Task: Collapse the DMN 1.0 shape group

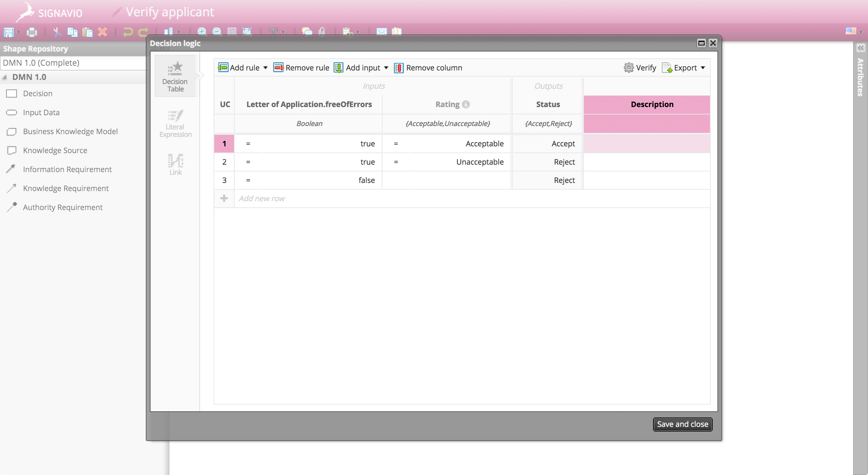Action: pyautogui.click(x=5, y=77)
